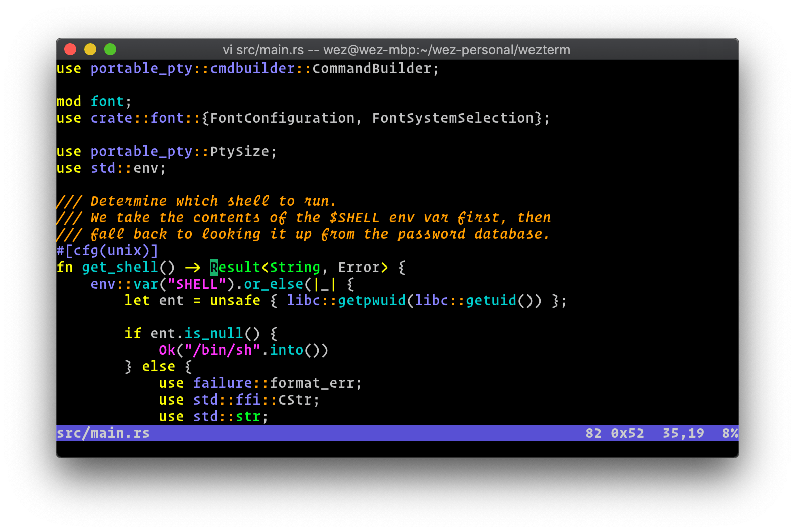
Task: Click 'getuid' in the libc call
Action: (x=491, y=300)
